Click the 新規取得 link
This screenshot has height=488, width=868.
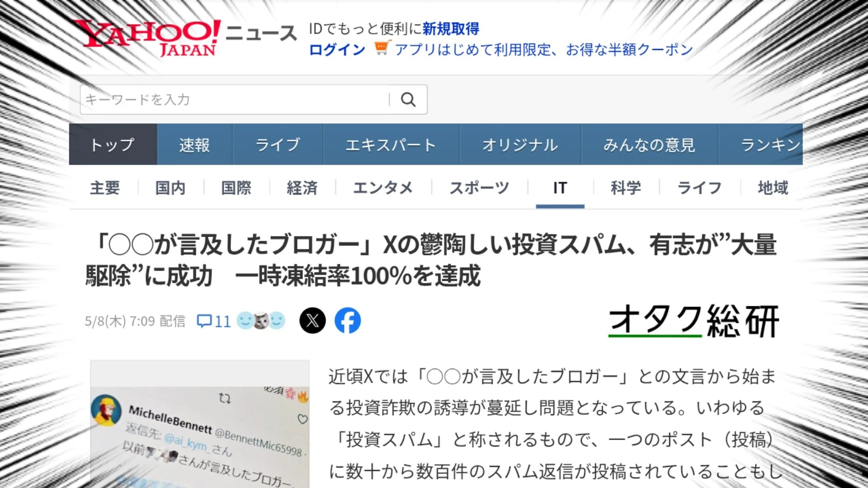pyautogui.click(x=451, y=29)
